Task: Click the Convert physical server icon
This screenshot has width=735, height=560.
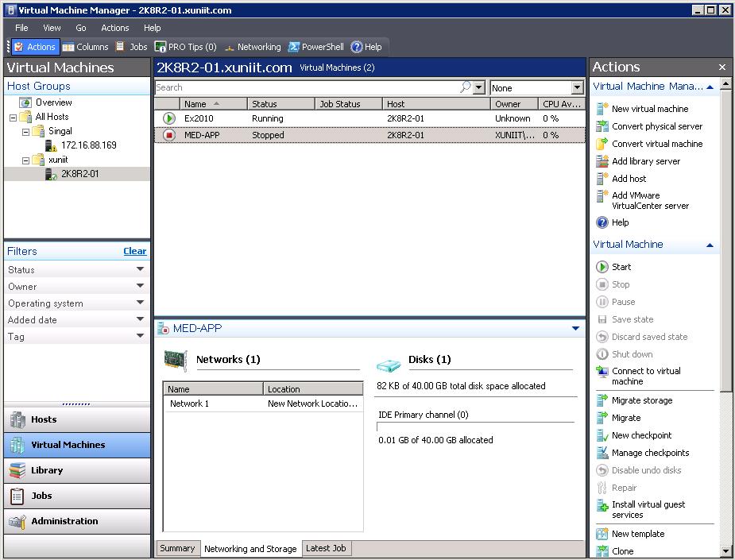Action: tap(602, 126)
